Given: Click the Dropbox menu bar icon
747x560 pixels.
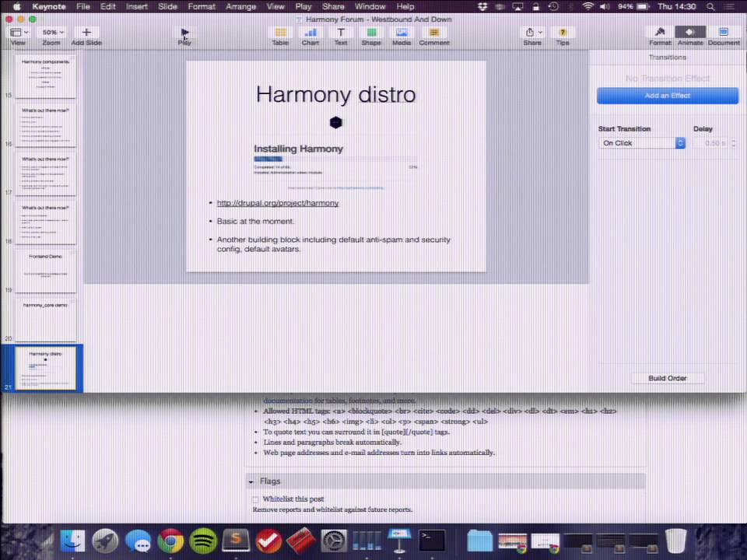Looking at the screenshot, I should pos(482,7).
